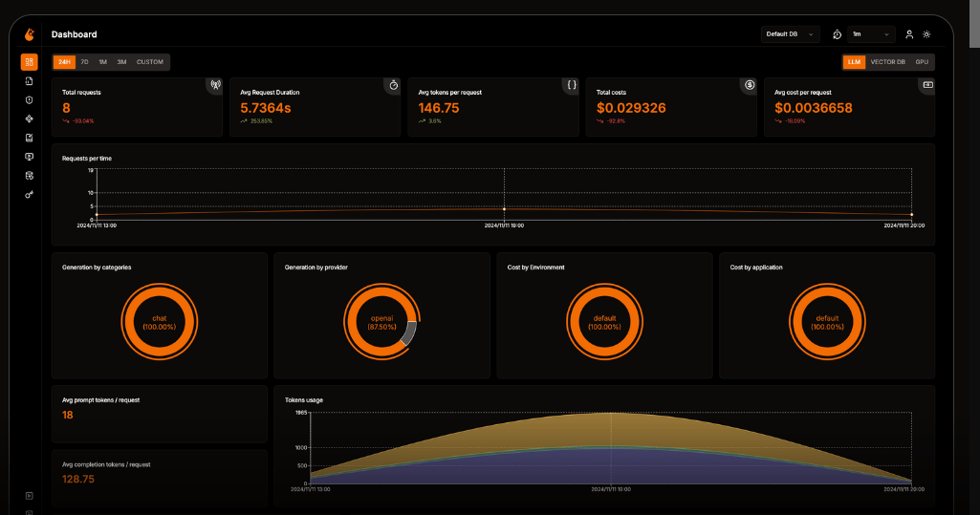Select the 24H time range tab
Viewport: 980px width, 515px height.
pos(64,62)
